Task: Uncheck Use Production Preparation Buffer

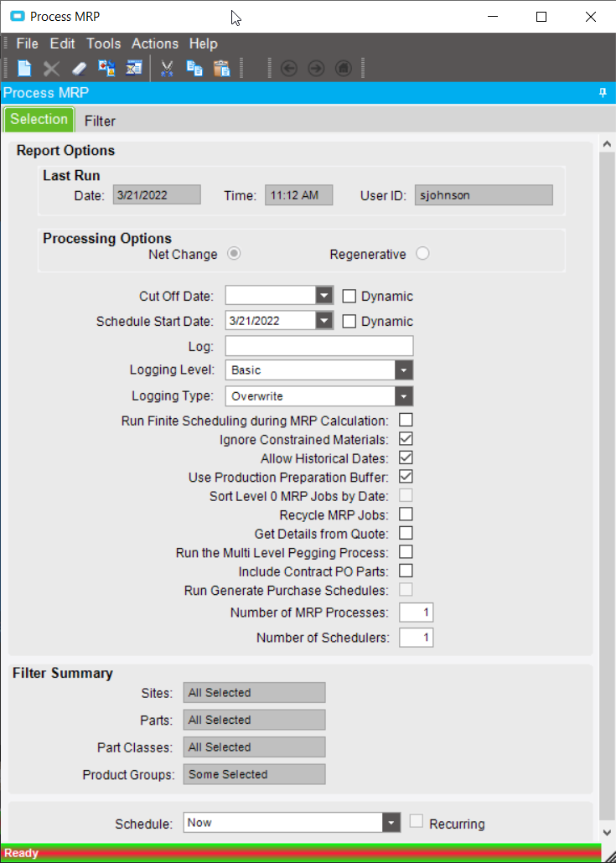Action: pos(406,477)
